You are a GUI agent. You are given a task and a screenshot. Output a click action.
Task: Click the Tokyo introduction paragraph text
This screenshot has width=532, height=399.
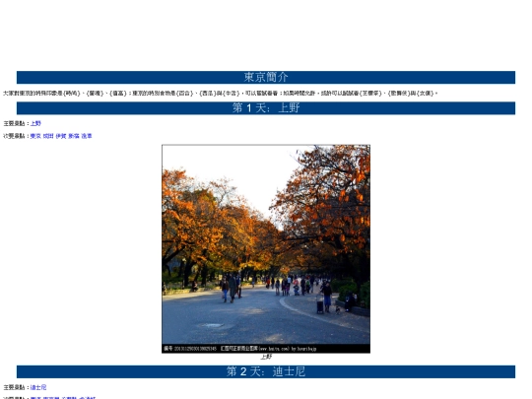[221, 93]
